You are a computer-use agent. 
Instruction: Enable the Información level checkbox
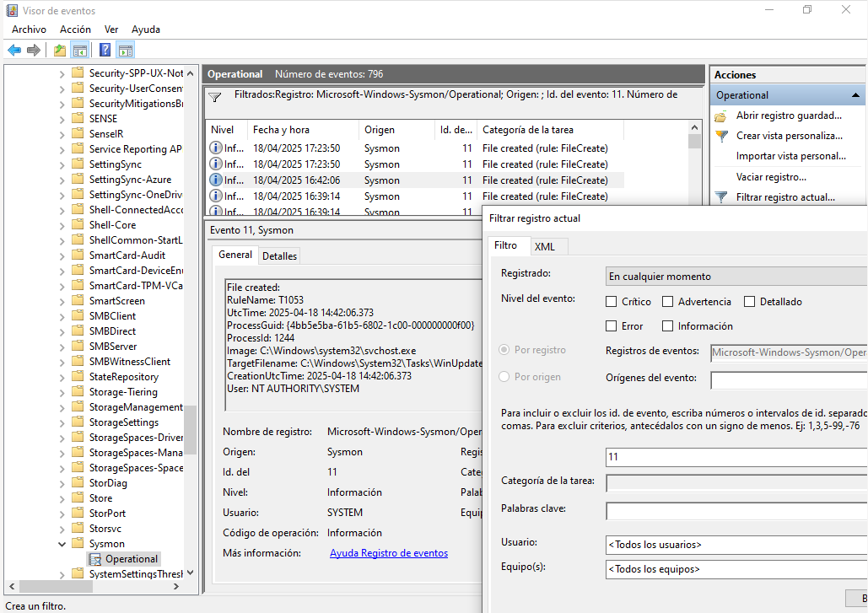coord(667,325)
